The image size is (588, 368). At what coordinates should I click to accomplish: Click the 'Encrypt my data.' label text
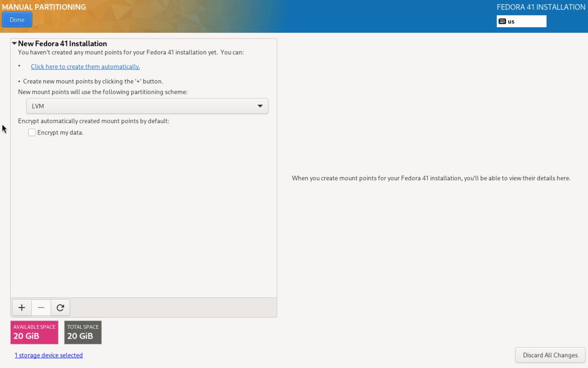pyautogui.click(x=60, y=132)
